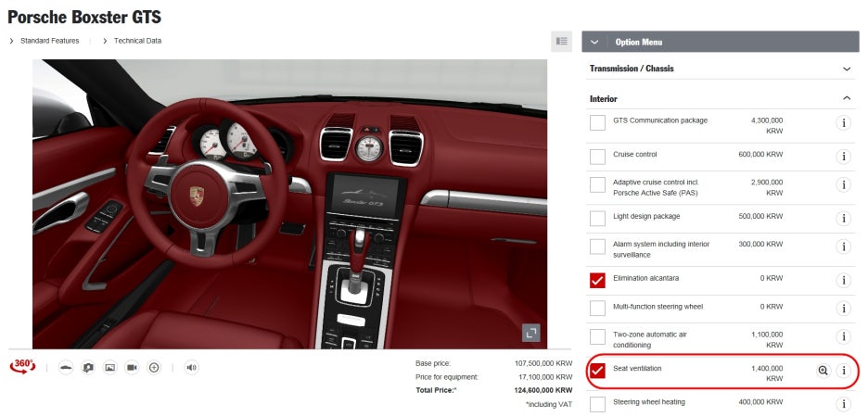Switch to the car exterior view icon
The image size is (868, 417).
[66, 367]
